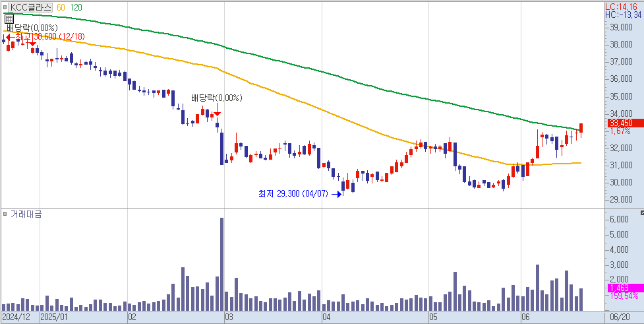
Task: Click the 37,000 price axis label
Action: click(620, 61)
